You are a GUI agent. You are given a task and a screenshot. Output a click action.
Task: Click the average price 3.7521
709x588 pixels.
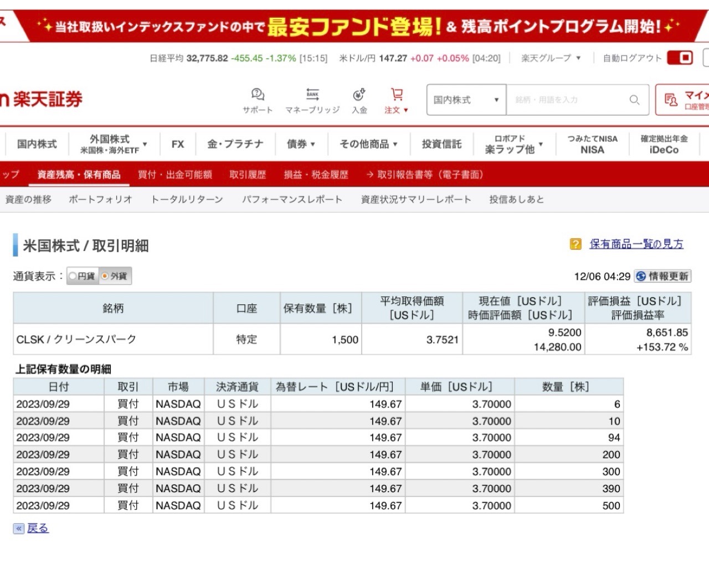point(443,340)
